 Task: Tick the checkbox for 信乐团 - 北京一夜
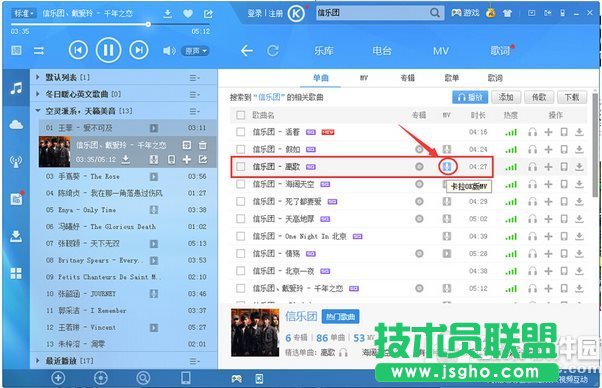click(241, 271)
